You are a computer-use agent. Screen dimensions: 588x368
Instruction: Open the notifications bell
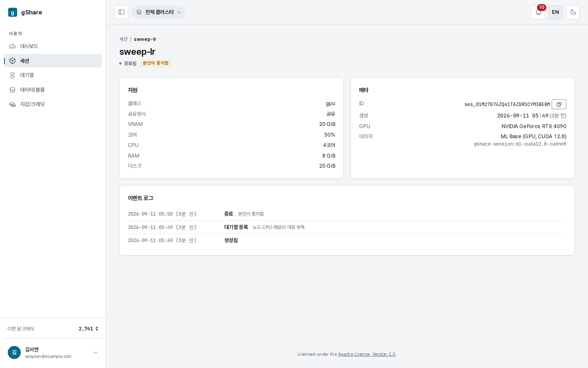click(538, 12)
